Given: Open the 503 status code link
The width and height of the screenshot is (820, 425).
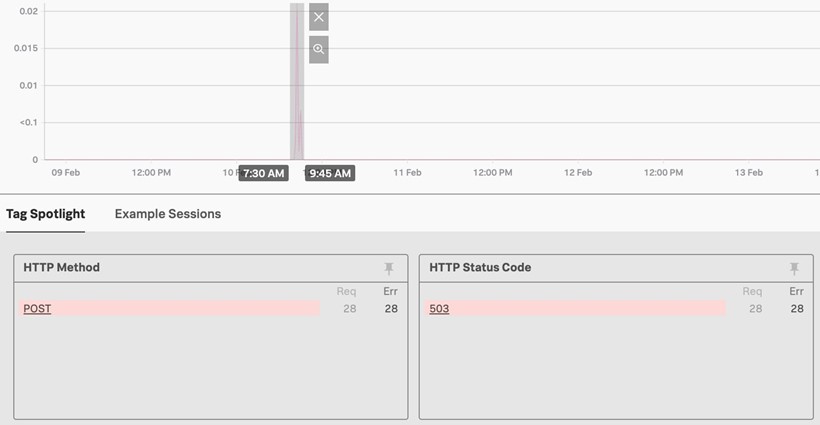Looking at the screenshot, I should coord(439,309).
